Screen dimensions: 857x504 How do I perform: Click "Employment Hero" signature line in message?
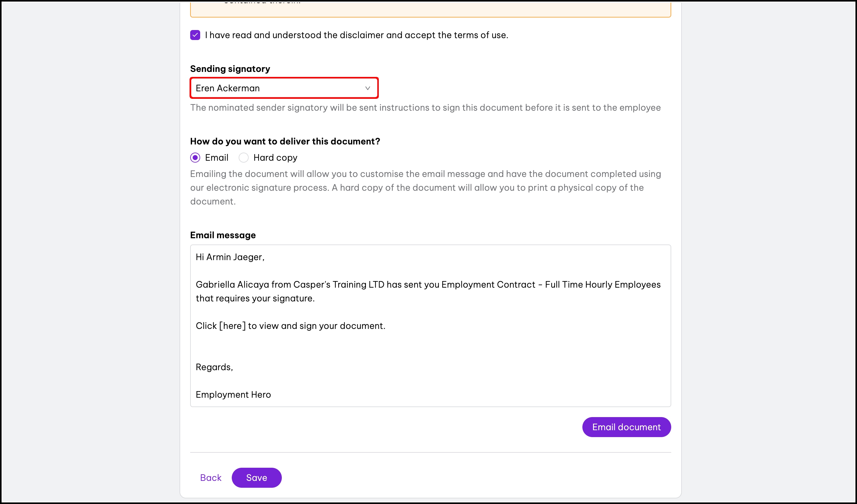233,395
